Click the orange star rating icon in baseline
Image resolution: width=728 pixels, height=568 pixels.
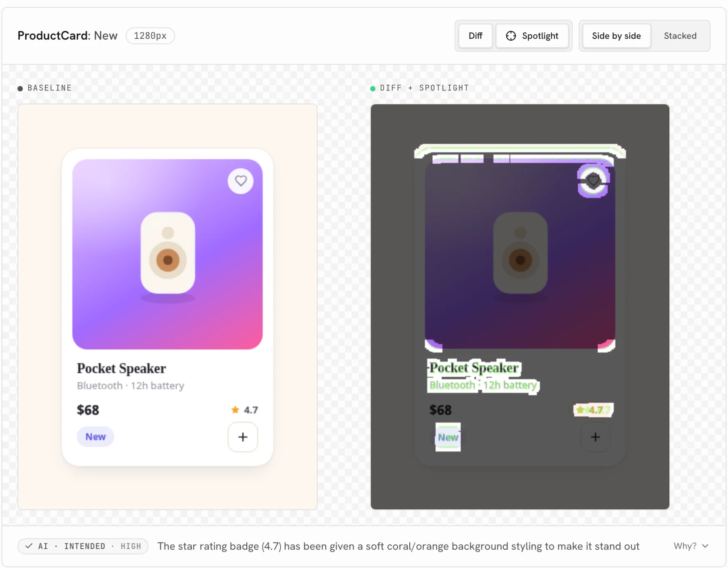[235, 410]
